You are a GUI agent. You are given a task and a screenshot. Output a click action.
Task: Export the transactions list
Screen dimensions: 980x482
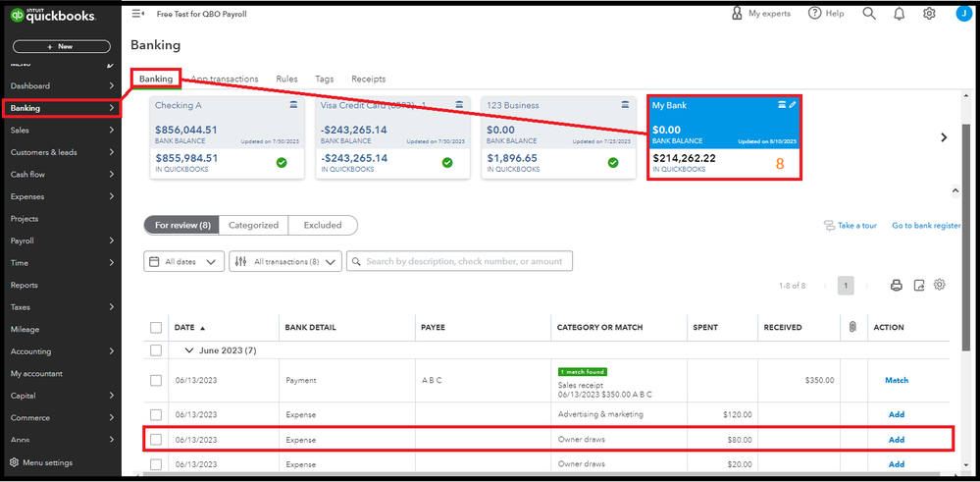[x=919, y=285]
